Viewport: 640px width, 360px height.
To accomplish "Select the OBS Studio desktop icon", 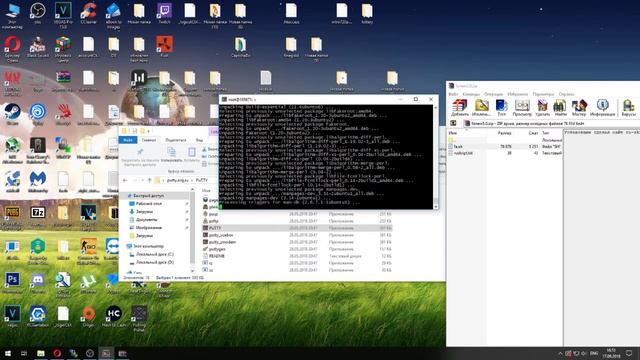I will point(38,14).
